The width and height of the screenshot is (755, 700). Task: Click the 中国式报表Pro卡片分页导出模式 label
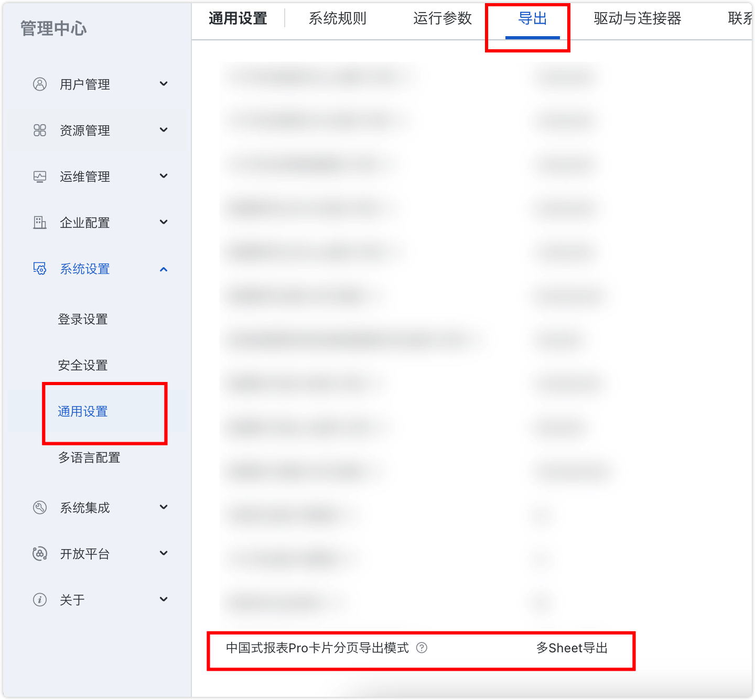pyautogui.click(x=317, y=648)
